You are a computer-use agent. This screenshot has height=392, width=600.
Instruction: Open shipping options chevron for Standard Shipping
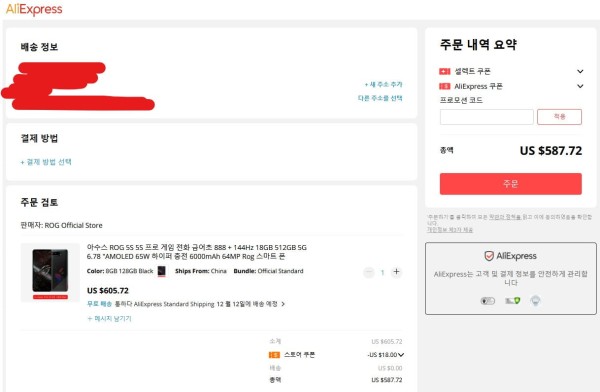[283, 304]
